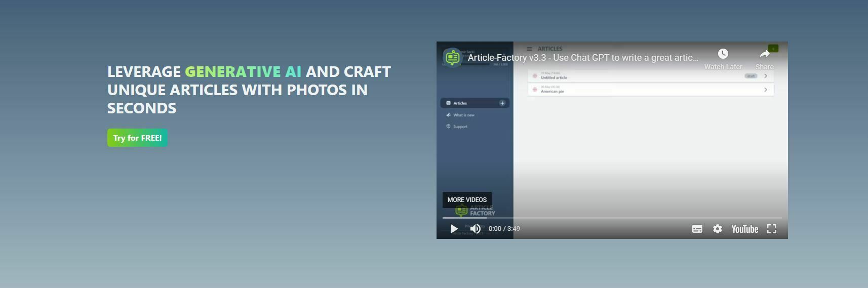Click the Share arrow icon

click(x=765, y=54)
